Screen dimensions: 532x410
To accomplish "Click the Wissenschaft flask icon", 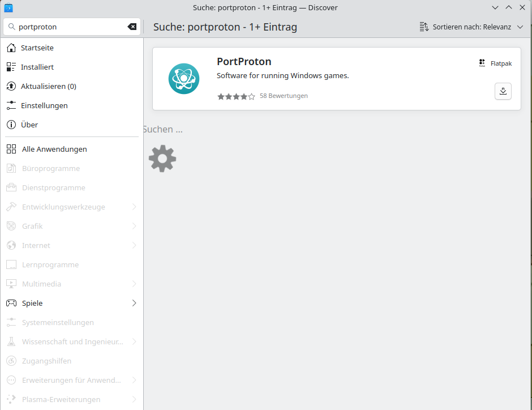I will point(11,341).
